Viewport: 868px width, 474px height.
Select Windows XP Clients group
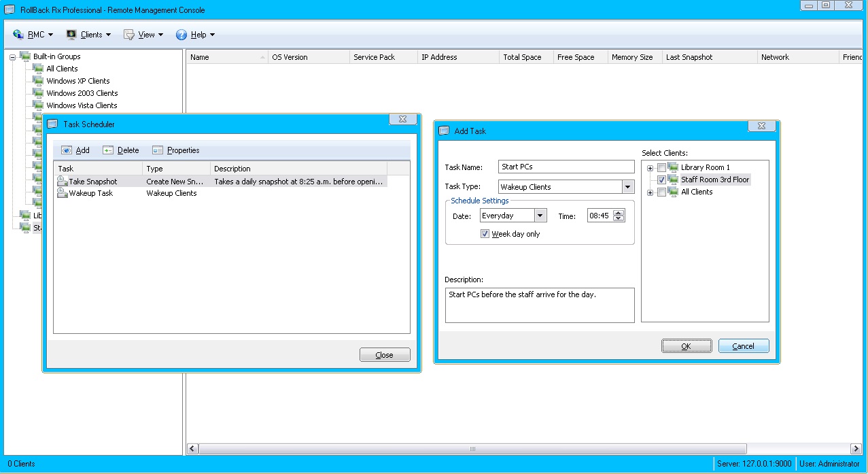78,81
